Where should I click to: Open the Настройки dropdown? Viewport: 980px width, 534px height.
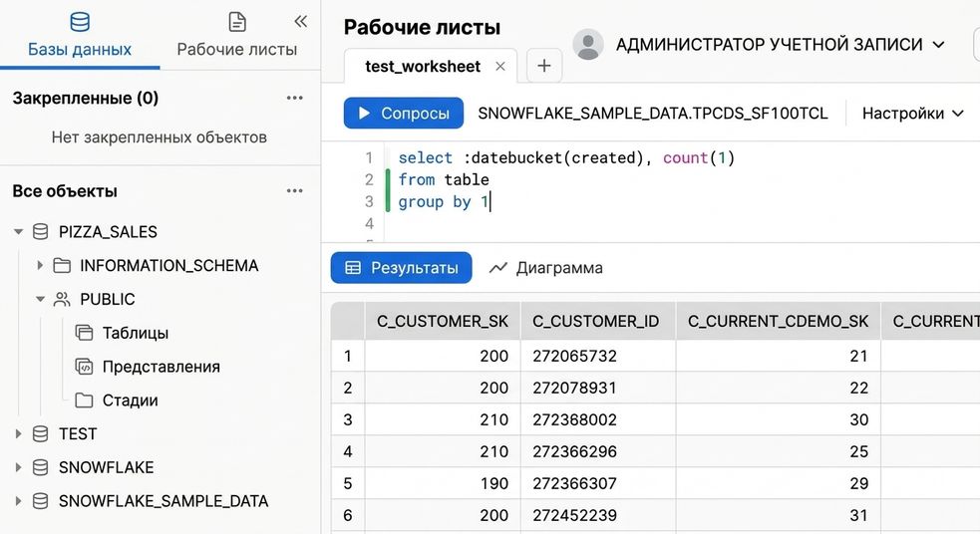click(912, 113)
